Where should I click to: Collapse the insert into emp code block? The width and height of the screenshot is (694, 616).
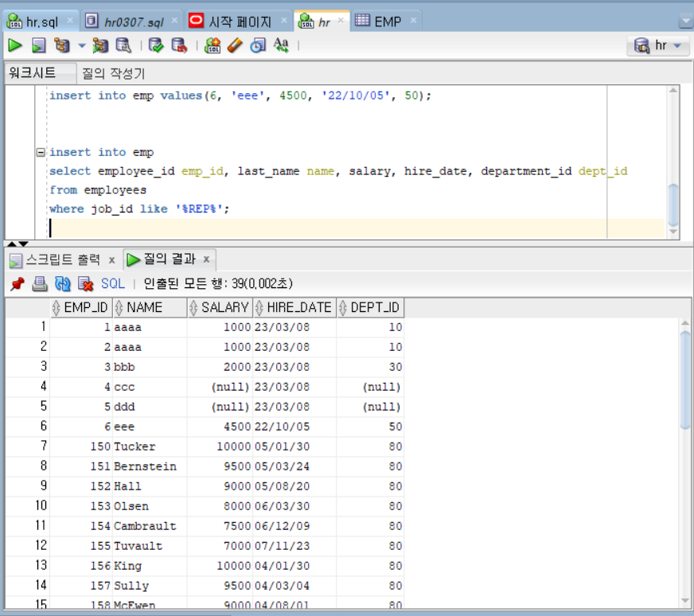tap(41, 152)
